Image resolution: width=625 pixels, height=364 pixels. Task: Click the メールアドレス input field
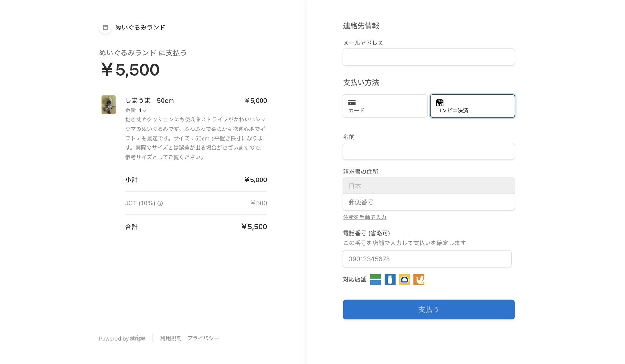click(x=429, y=57)
